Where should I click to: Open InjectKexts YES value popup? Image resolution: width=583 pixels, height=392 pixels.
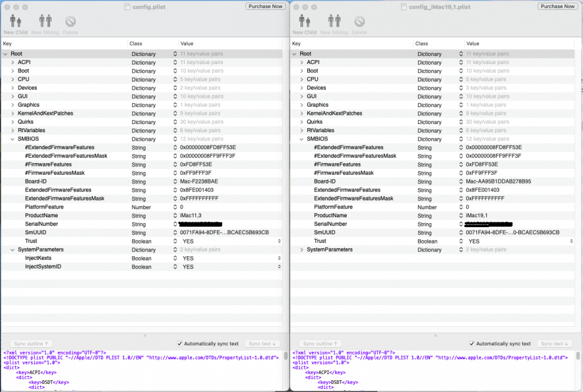(x=279, y=258)
